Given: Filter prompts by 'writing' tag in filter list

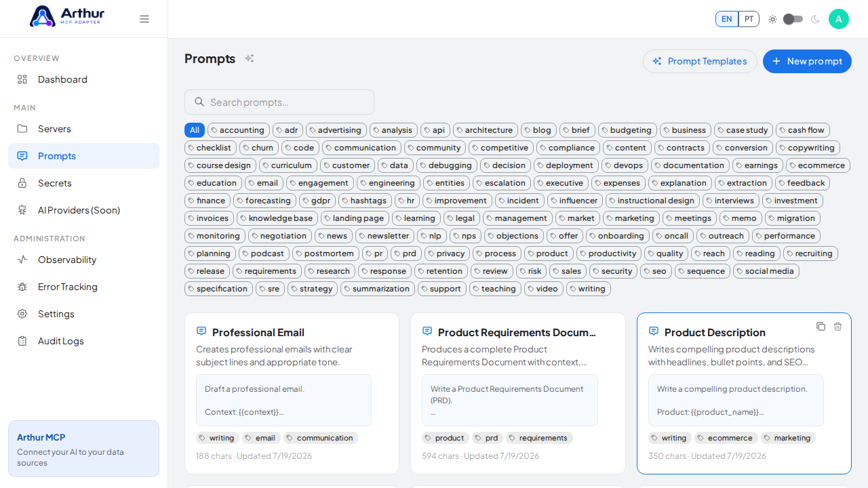Looking at the screenshot, I should (589, 289).
